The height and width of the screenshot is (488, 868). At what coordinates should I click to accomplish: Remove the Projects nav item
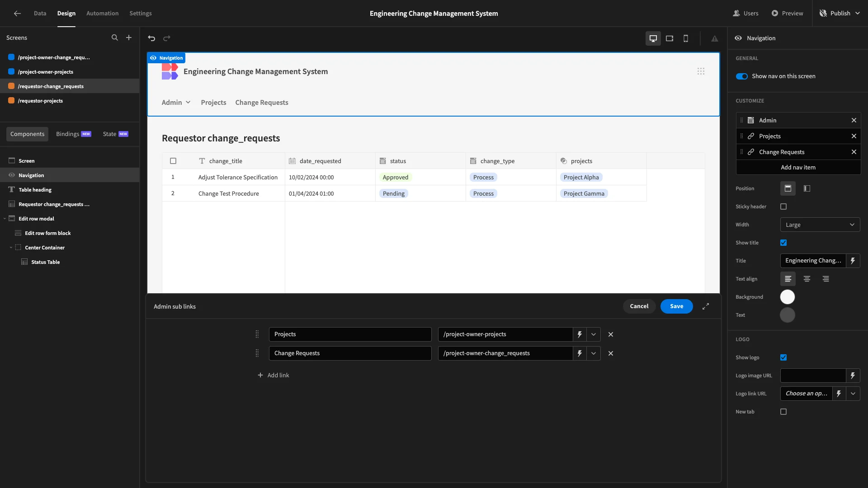[854, 136]
